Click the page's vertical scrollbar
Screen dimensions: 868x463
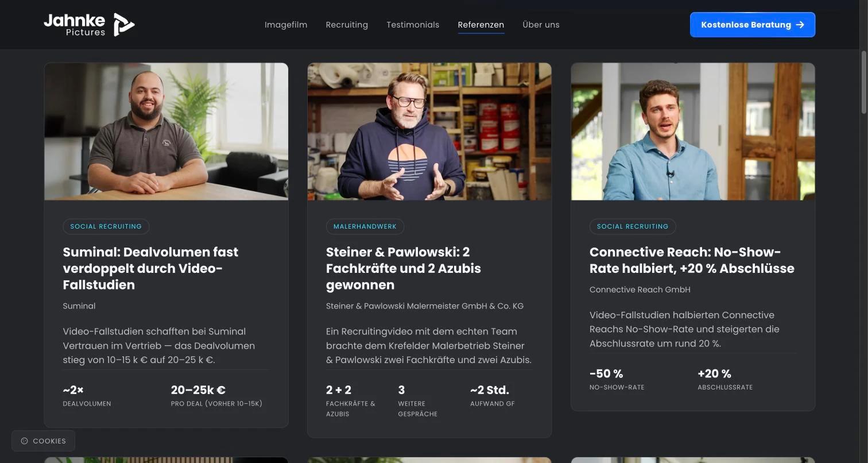[x=863, y=82]
